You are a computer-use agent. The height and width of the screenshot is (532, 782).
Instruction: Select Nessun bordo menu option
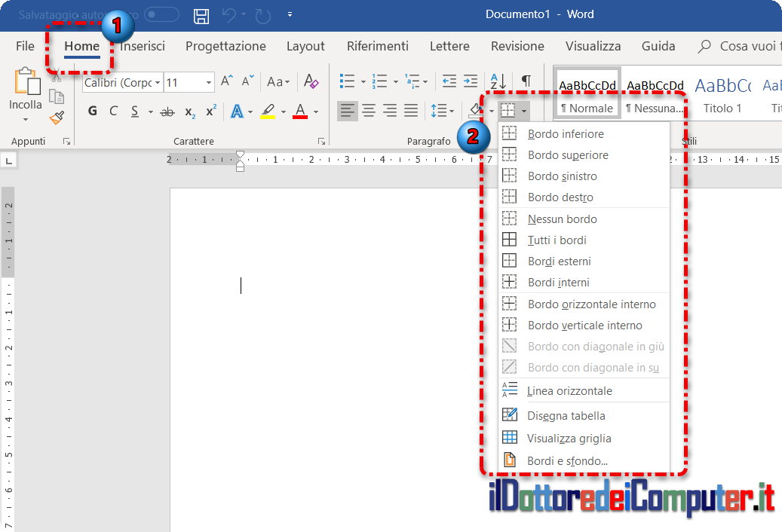coord(584,219)
